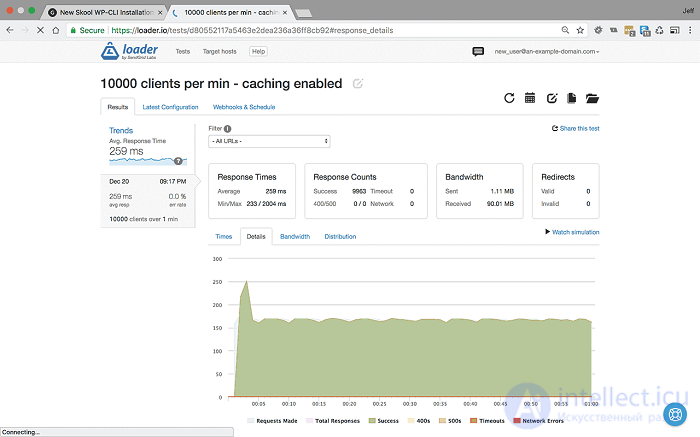Click the Filter info icon
Screen dimensions: 700x437
(228, 129)
